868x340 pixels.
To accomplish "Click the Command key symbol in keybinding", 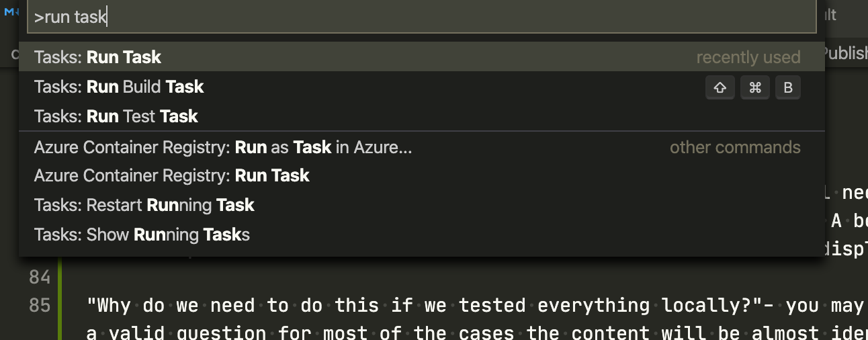I will 755,87.
